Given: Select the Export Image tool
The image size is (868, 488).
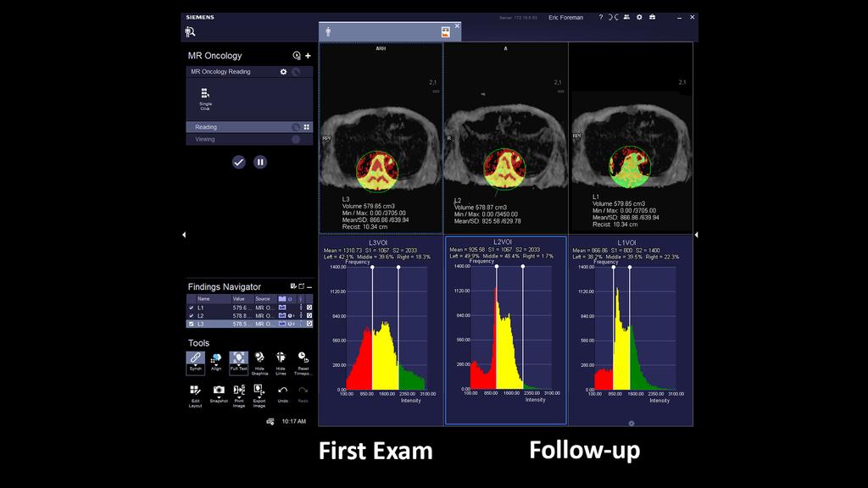Looking at the screenshot, I should [x=259, y=389].
